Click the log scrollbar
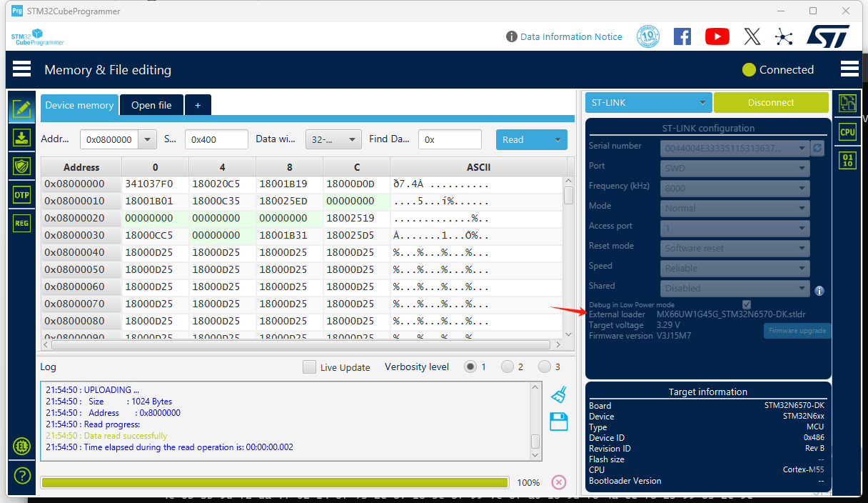 [535, 442]
